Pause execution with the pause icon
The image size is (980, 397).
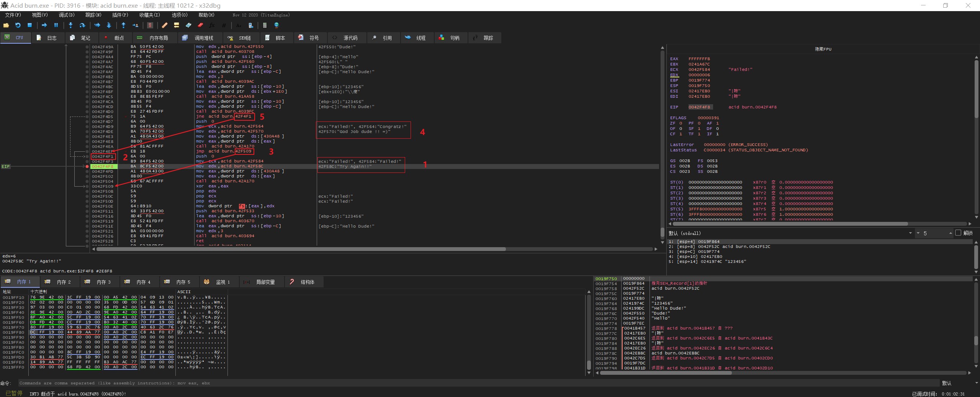coord(56,25)
